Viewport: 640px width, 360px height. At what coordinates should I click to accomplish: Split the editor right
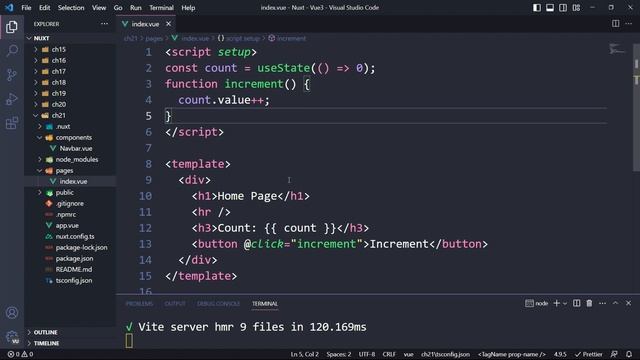[x=616, y=24]
